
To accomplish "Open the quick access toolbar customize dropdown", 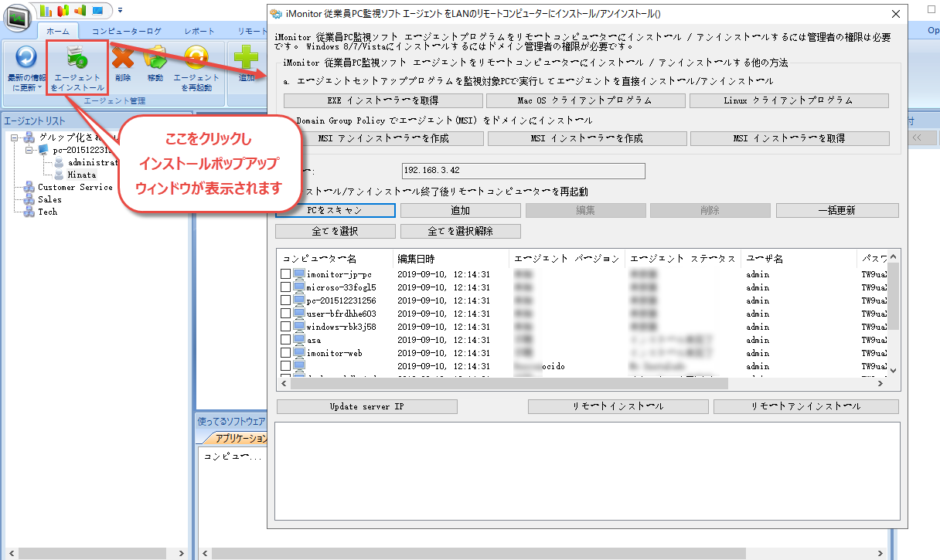I will pos(120,10).
